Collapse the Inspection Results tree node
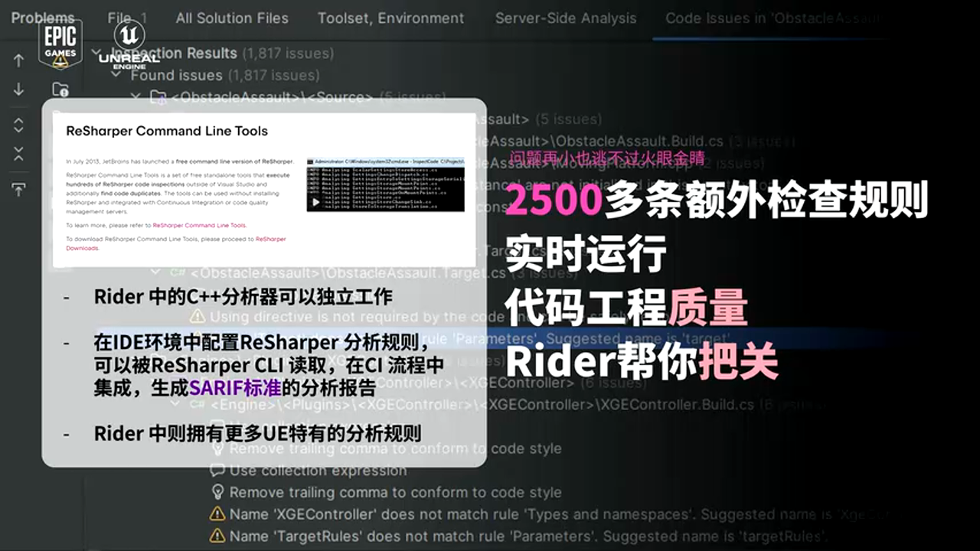 coord(96,54)
